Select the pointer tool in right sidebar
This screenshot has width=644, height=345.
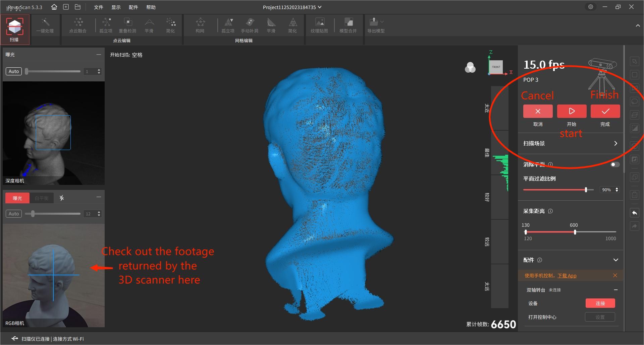(x=634, y=62)
